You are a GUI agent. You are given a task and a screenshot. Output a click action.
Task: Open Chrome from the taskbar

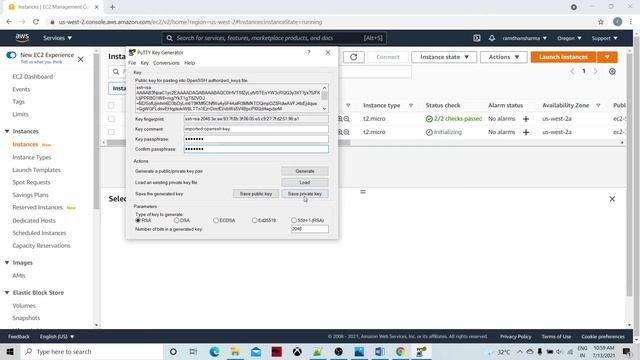pos(400,351)
